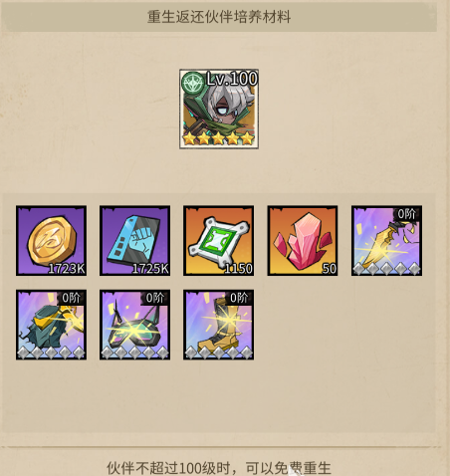The image size is (450, 476).
Task: Click the silver diamond row under goggles
Action: [x=134, y=353]
